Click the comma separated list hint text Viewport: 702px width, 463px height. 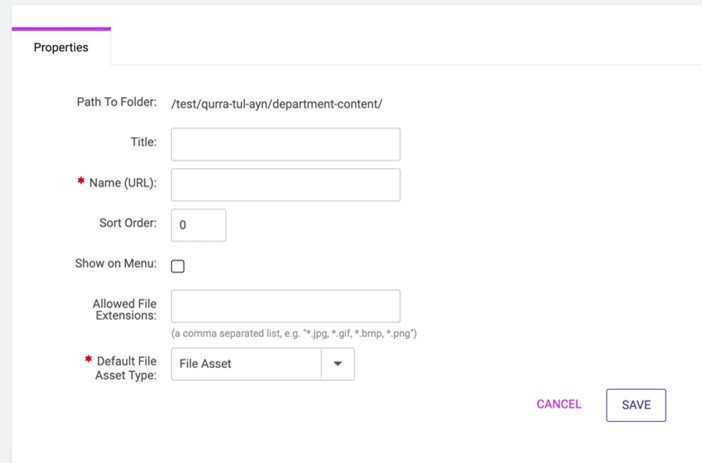[294, 334]
